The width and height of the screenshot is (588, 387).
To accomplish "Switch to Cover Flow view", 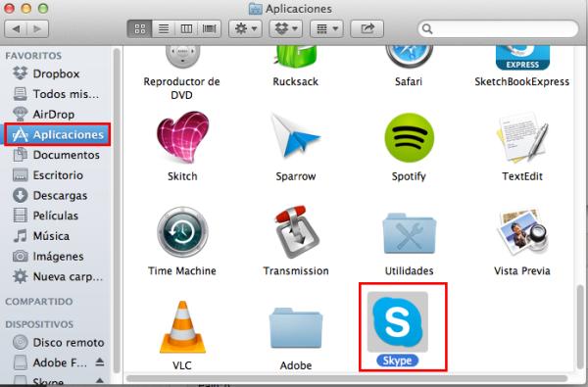I will 210,28.
